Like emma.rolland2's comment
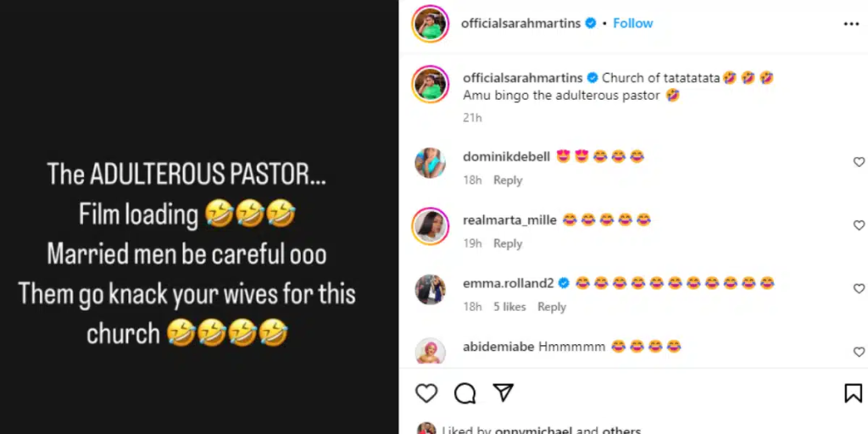This screenshot has height=434, width=868. [x=859, y=289]
